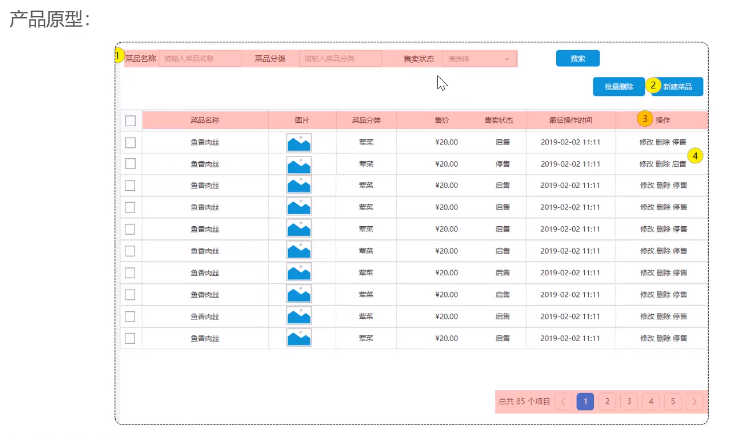Click the 图片 column header
This screenshot has height=440, width=733.
pyautogui.click(x=302, y=120)
